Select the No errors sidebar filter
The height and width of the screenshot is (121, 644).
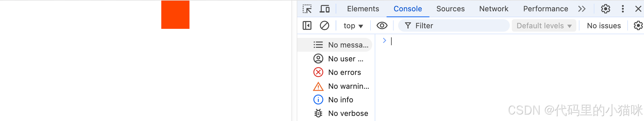(337, 72)
